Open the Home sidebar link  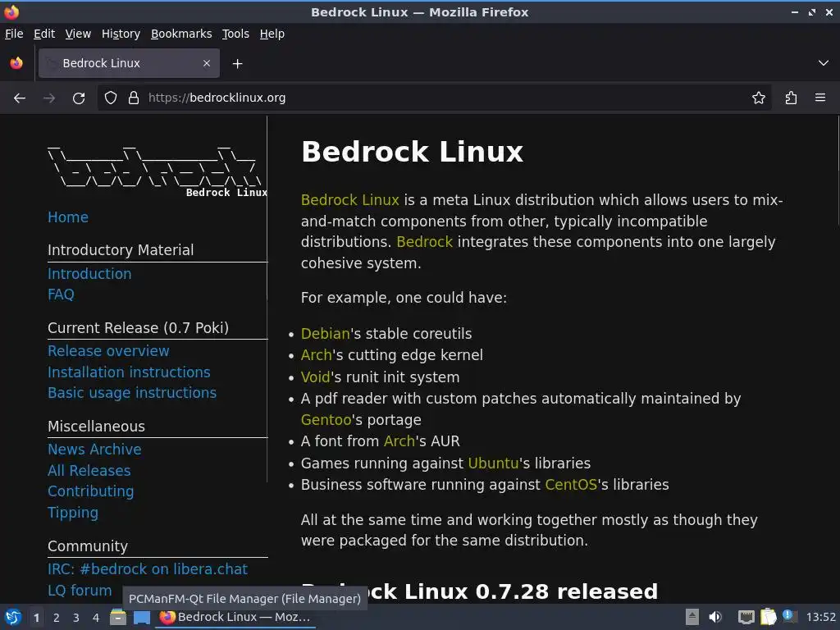[x=68, y=217]
